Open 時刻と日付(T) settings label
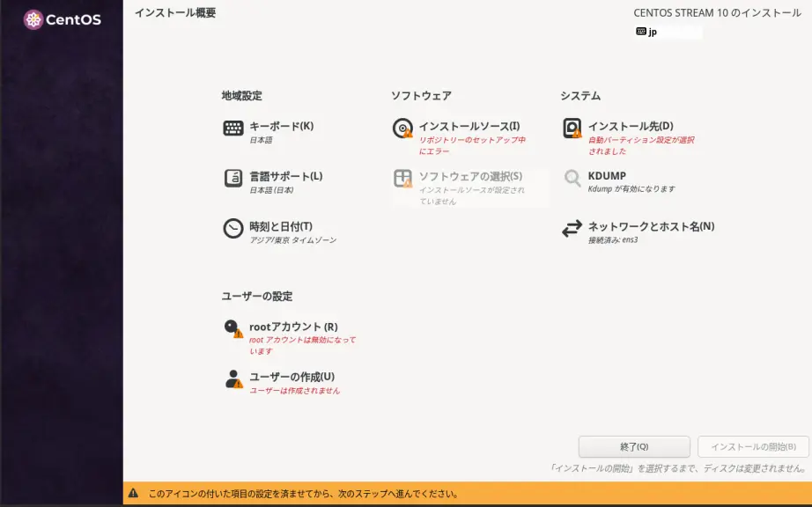The image size is (812, 507). click(281, 226)
